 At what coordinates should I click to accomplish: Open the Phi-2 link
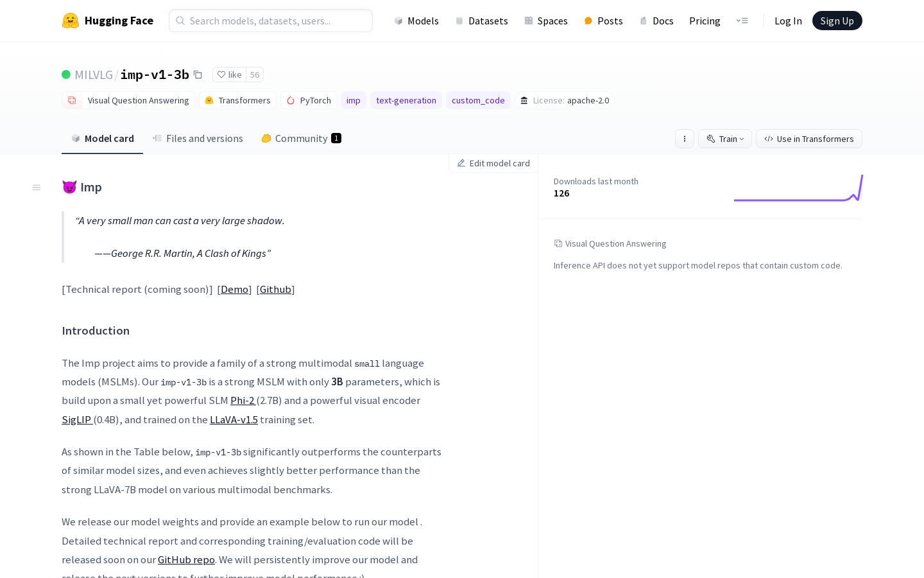pos(243,400)
